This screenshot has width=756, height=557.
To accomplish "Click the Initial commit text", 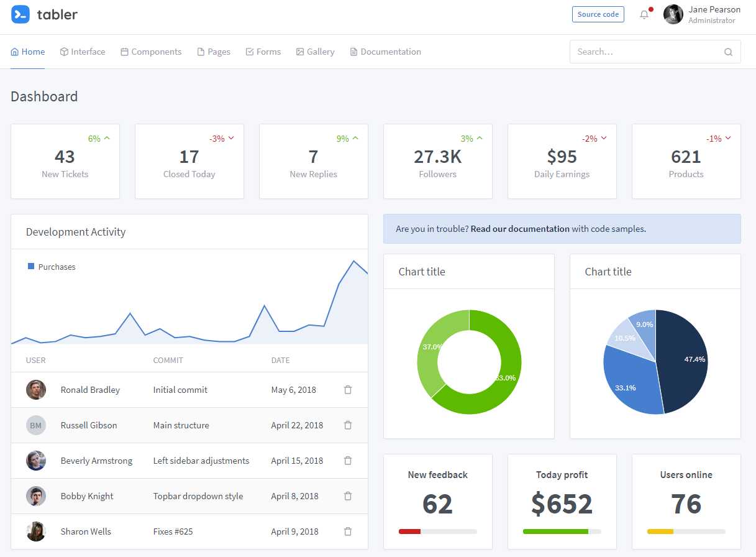I will point(180,390).
